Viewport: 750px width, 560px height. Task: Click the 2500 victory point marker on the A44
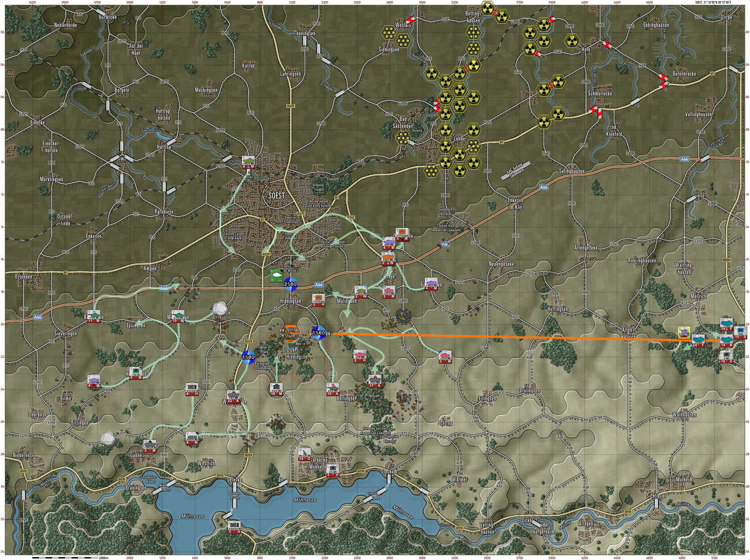click(x=290, y=284)
